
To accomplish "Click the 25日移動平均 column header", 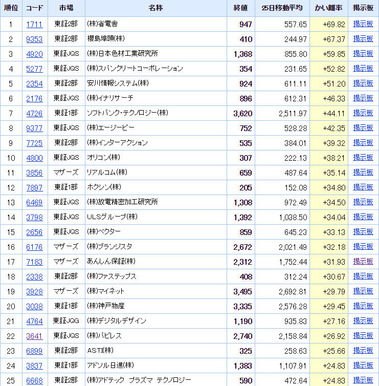I will 282,8.
